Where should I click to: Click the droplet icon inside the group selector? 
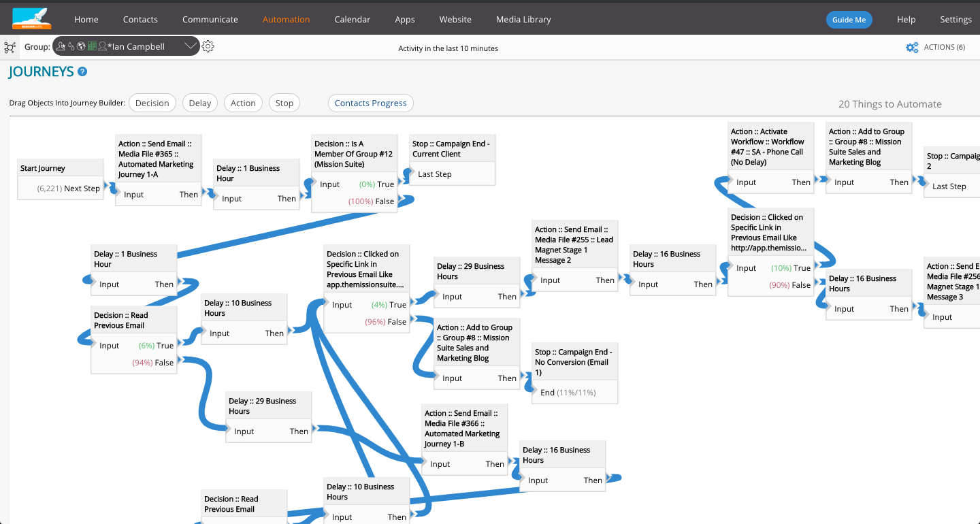pyautogui.click(x=71, y=46)
